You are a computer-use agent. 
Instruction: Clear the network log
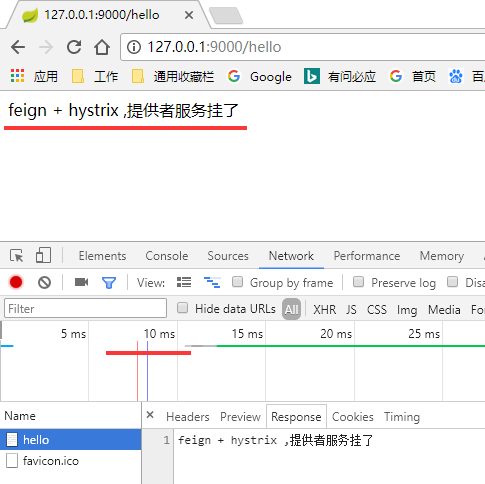[44, 283]
